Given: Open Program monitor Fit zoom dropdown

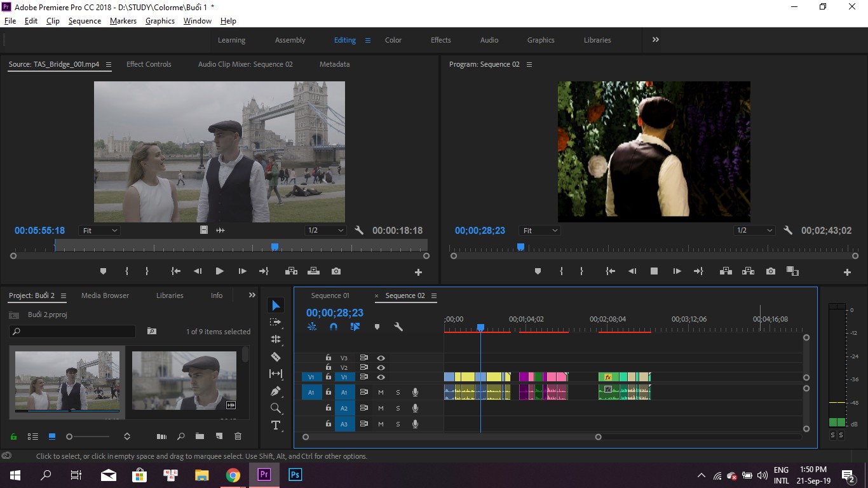Looking at the screenshot, I should 539,231.
